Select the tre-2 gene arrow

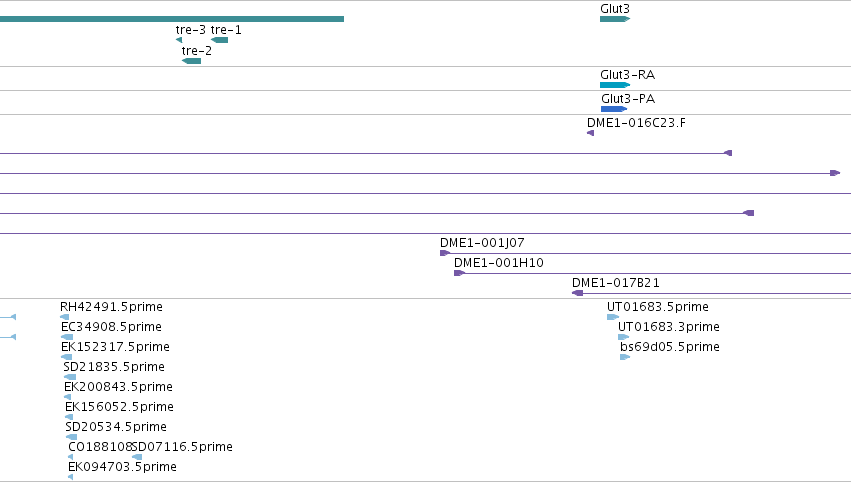tap(191, 61)
